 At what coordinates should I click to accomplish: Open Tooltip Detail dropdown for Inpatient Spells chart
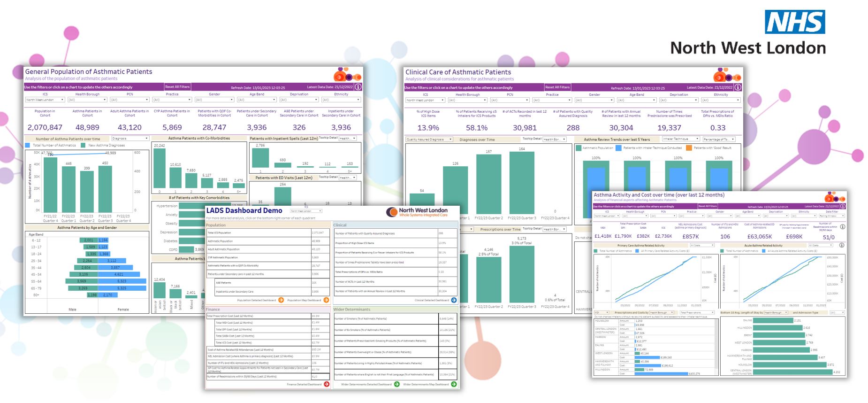[x=348, y=138]
